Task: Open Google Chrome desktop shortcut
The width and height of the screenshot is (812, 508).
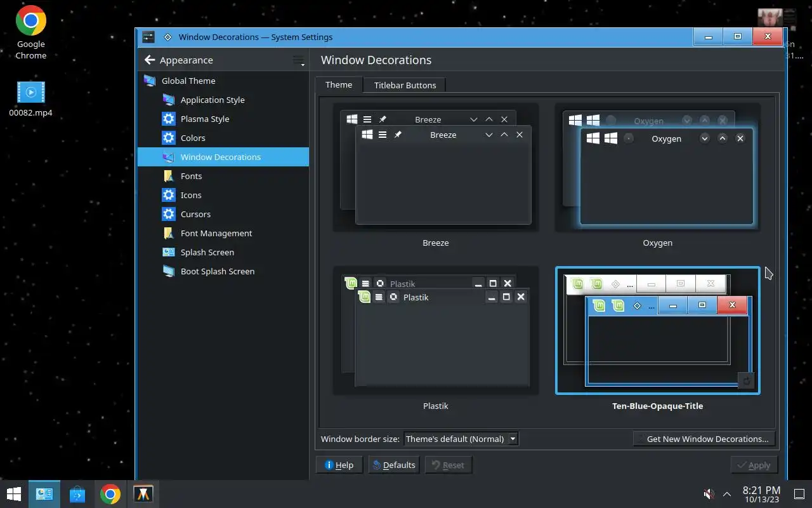Action: (x=30, y=33)
